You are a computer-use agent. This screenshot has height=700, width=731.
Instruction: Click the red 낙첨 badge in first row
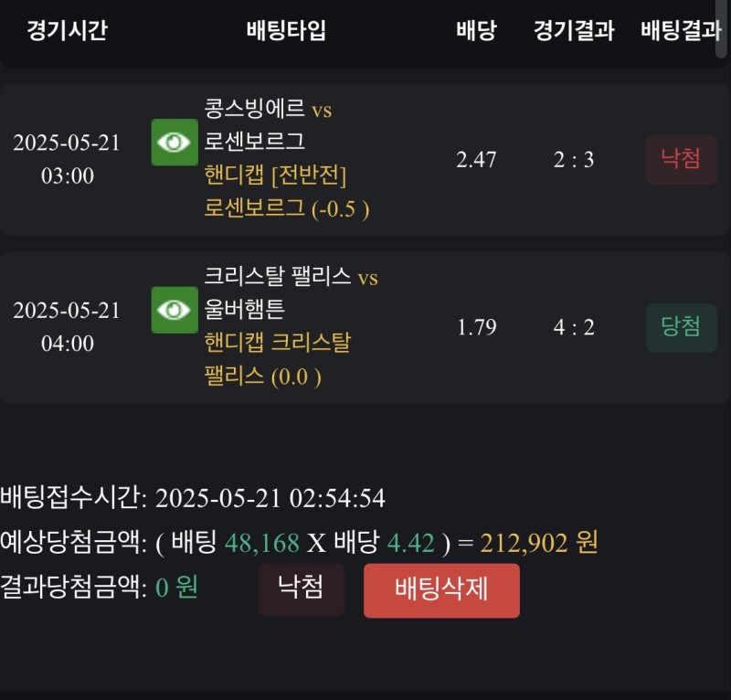(x=681, y=160)
